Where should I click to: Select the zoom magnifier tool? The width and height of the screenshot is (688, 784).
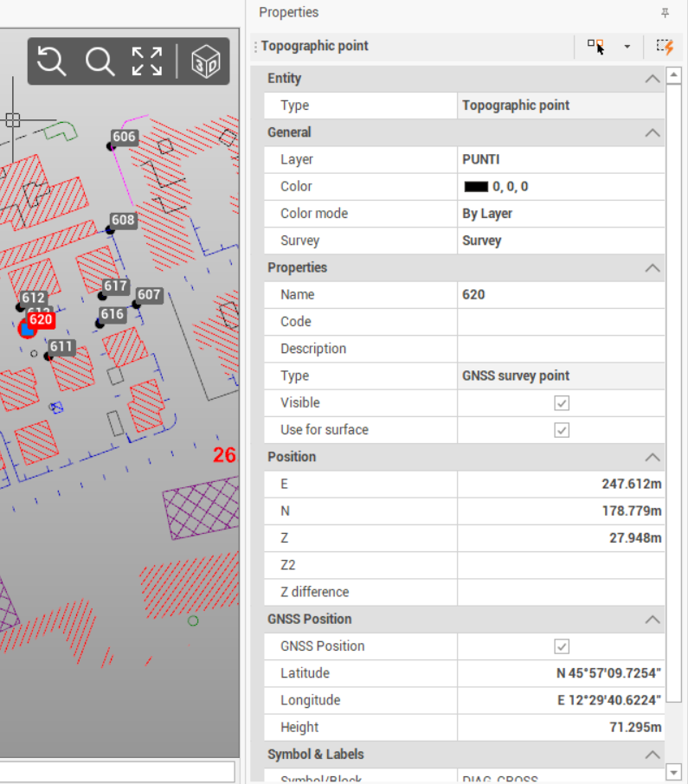click(x=100, y=61)
